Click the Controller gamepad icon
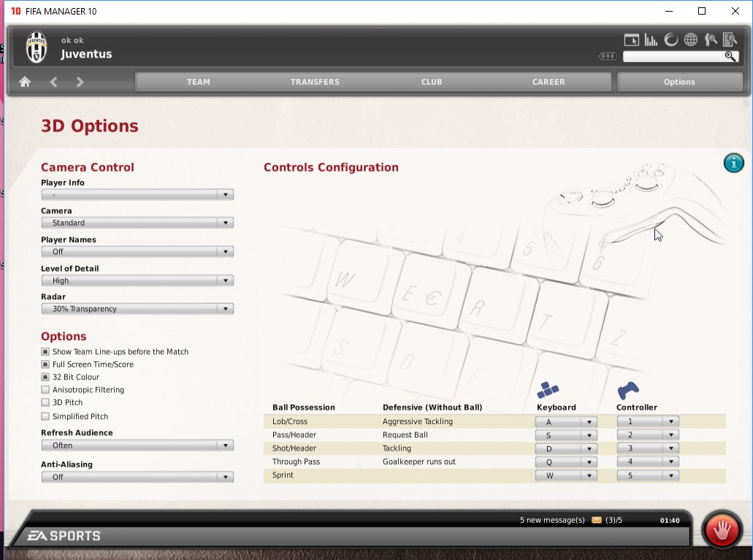753x560 pixels. (x=627, y=391)
